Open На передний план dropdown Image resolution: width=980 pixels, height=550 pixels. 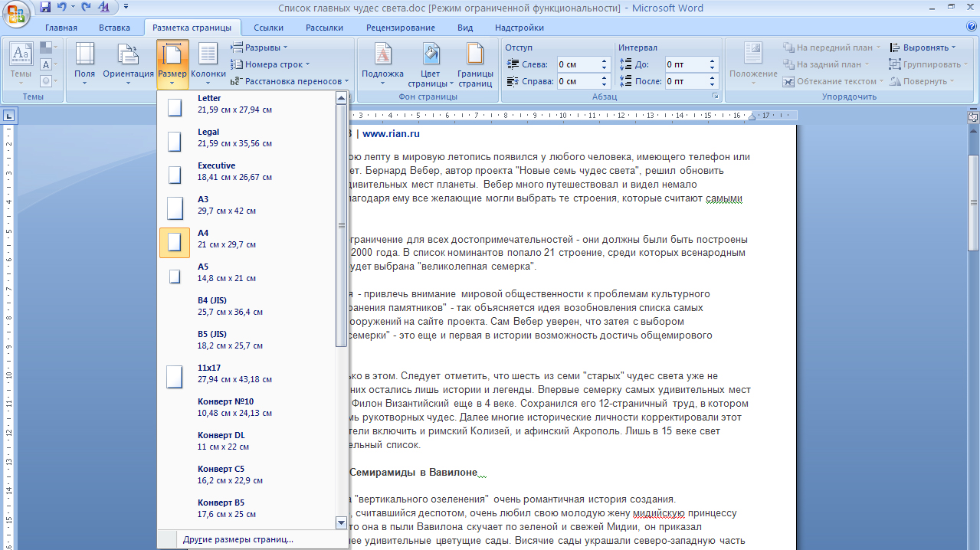(x=832, y=47)
